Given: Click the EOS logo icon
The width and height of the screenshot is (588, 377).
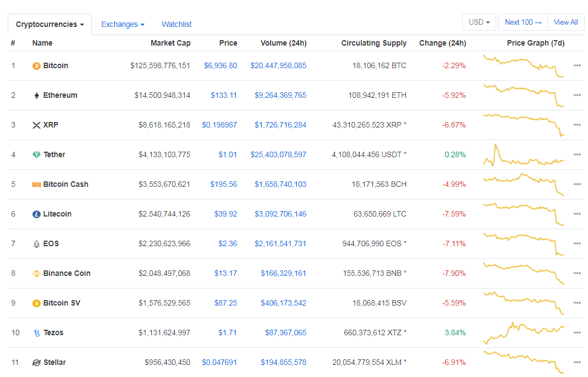Looking at the screenshot, I should (x=36, y=243).
